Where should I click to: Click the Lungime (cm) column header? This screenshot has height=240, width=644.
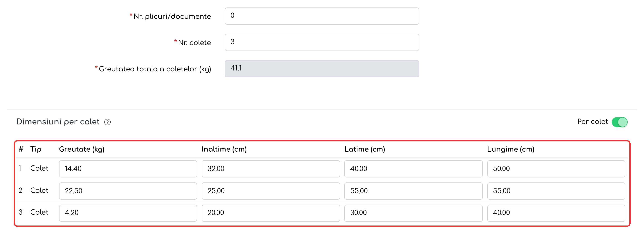pyautogui.click(x=511, y=149)
